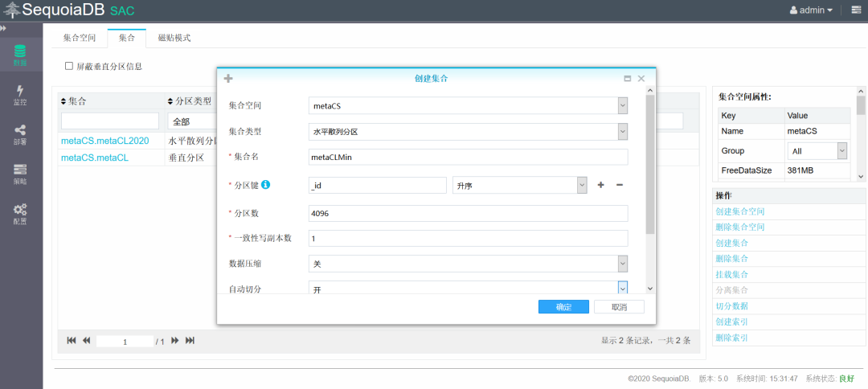Open 集合类型 dropdown showing 水平散列分区
This screenshot has height=389, width=868.
click(468, 131)
